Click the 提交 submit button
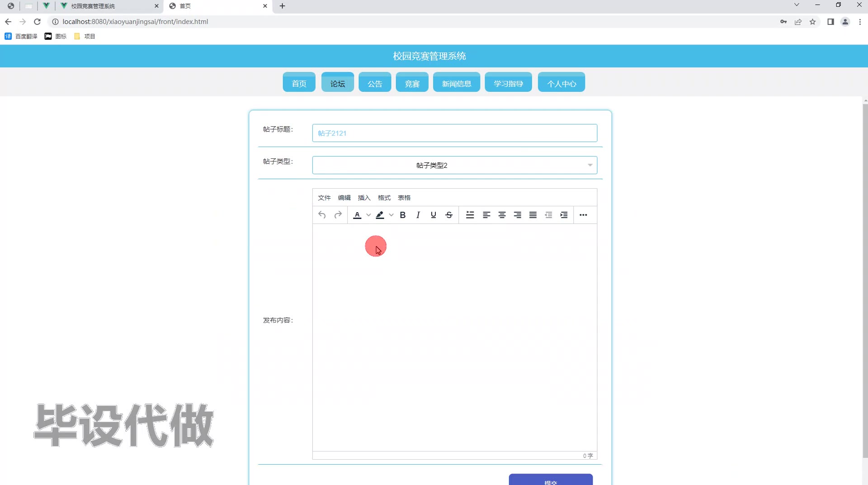This screenshot has width=868, height=485. pos(551,480)
